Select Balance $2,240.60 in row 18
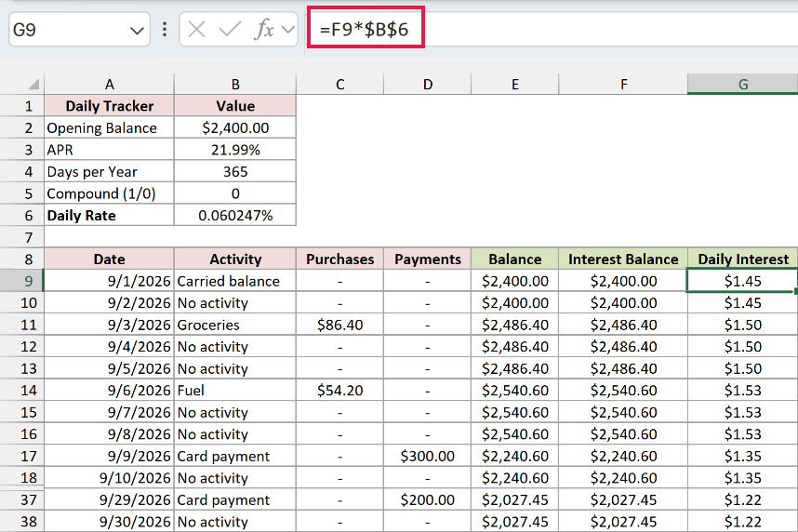This screenshot has width=798, height=532. [x=515, y=478]
